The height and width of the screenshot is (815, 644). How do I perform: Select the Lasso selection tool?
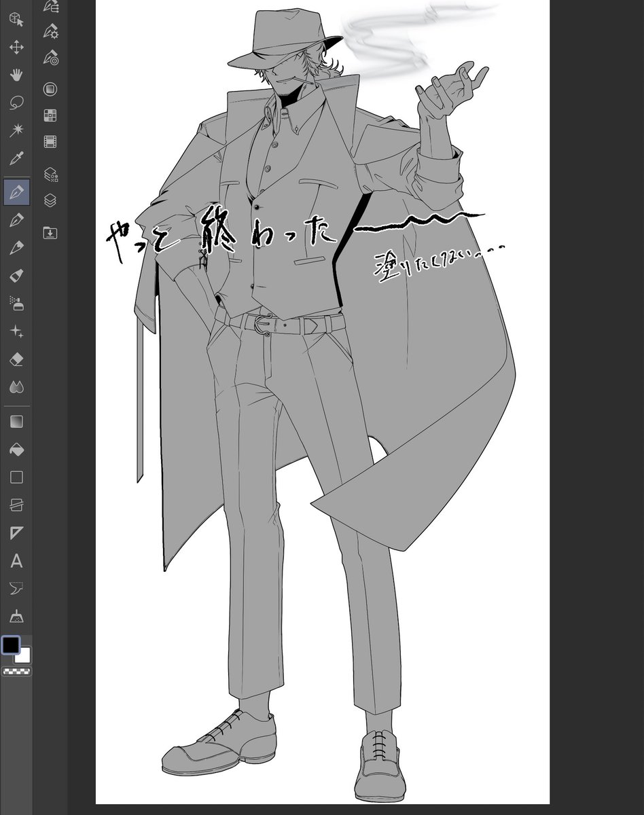(16, 103)
